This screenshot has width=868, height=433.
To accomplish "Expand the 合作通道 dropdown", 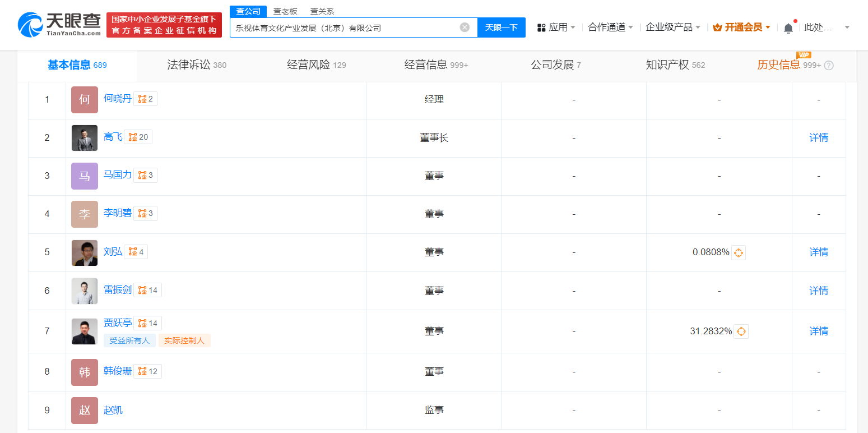I will (630, 27).
